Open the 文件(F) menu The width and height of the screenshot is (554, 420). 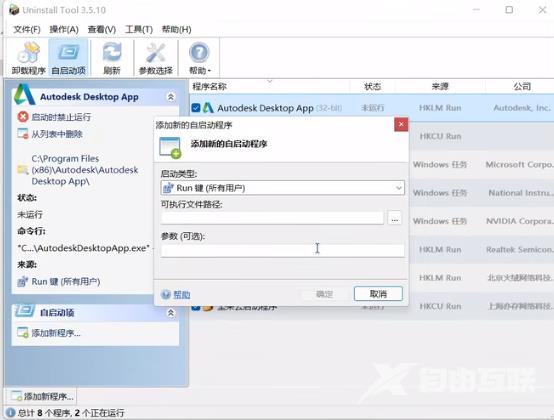(x=26, y=29)
